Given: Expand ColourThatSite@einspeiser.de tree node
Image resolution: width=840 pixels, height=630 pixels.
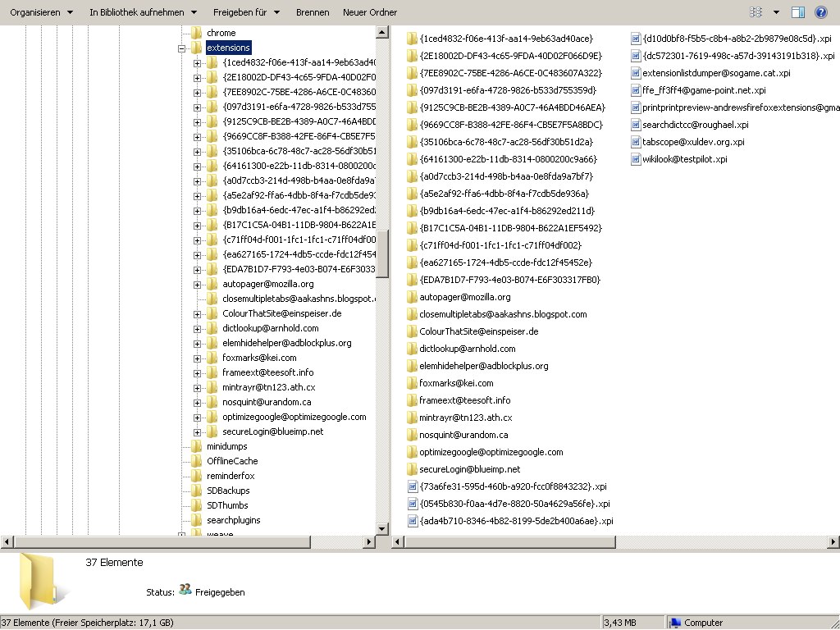Looking at the screenshot, I should (197, 314).
